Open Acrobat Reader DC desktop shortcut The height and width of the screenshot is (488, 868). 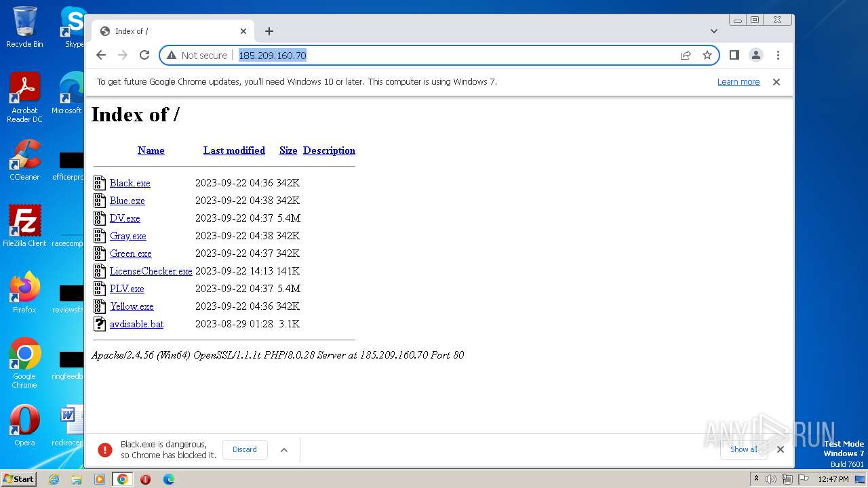(x=24, y=98)
